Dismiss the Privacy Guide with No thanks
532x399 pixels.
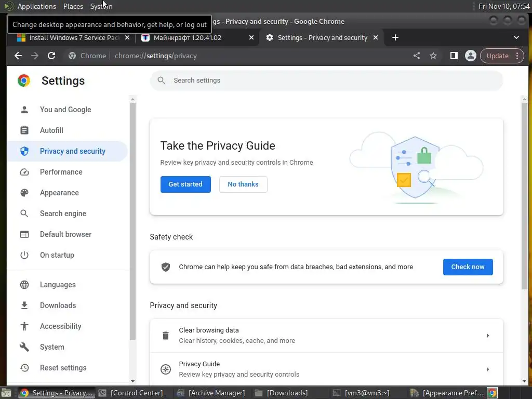(x=243, y=184)
